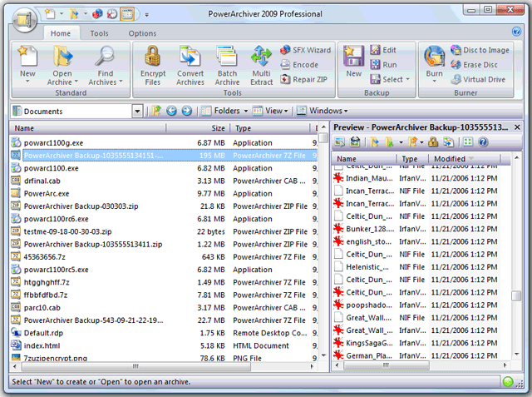Select index.html file
The height and width of the screenshot is (397, 532).
(x=165, y=345)
